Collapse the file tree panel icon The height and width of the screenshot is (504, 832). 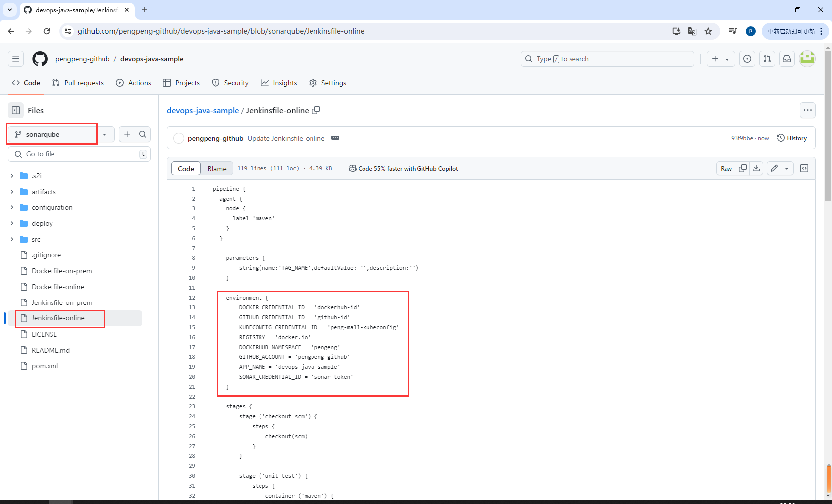pyautogui.click(x=16, y=110)
